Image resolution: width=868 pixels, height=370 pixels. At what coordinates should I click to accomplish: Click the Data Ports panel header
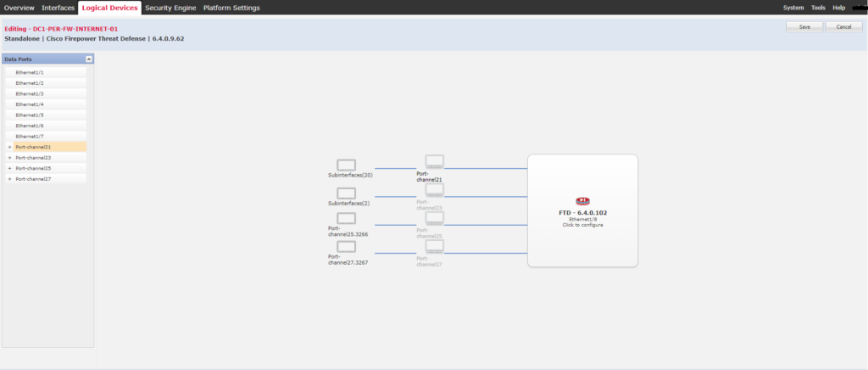pos(48,59)
